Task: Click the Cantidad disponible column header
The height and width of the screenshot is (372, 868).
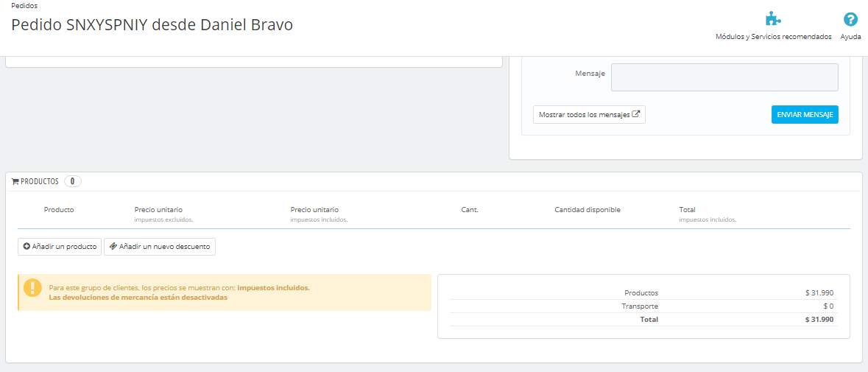Action: pos(588,210)
